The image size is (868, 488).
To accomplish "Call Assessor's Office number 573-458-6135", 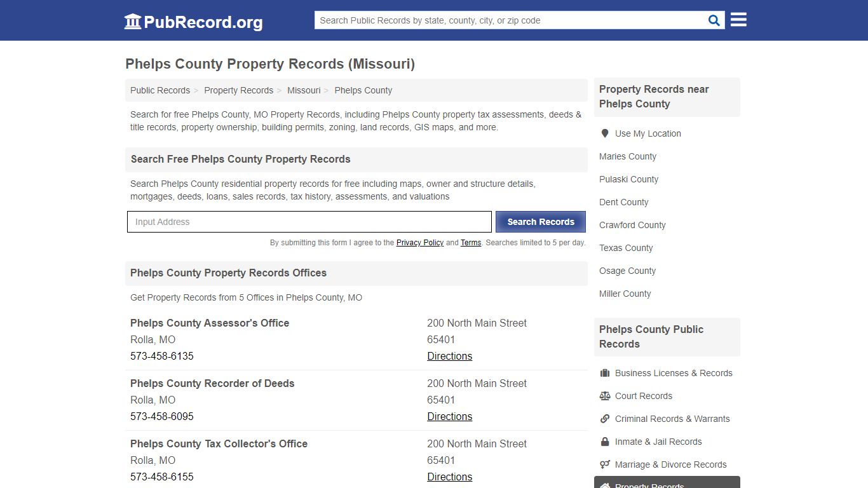I will (x=162, y=356).
